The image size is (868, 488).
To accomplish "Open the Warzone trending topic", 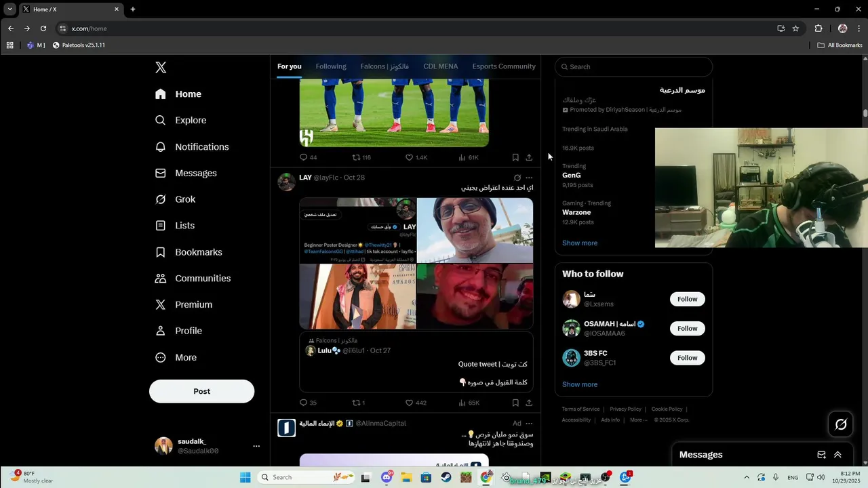I will coord(576,212).
